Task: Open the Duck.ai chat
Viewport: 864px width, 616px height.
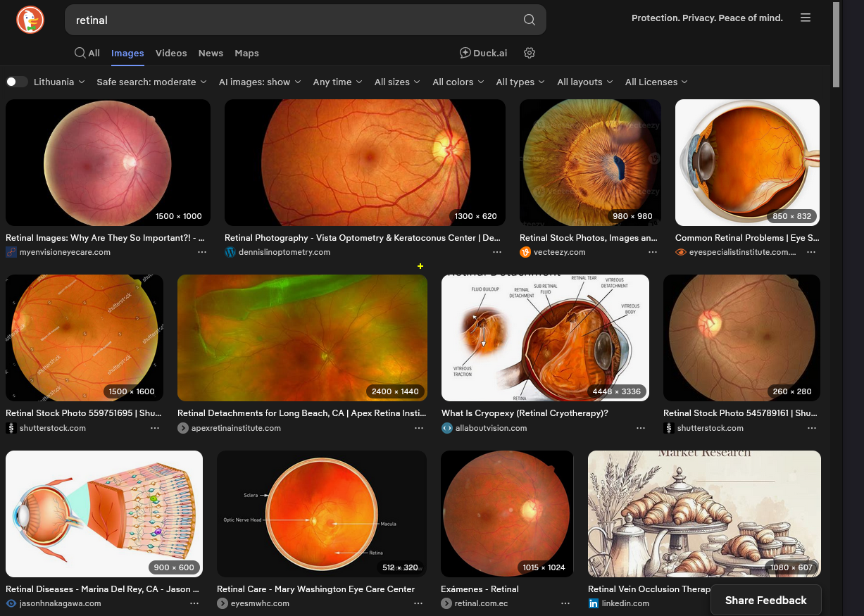Action: 483,53
